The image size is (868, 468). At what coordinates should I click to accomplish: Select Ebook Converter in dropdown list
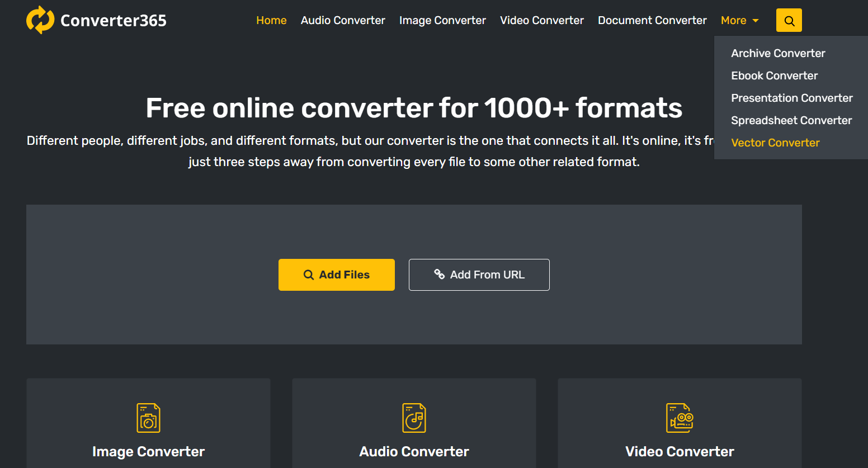[x=774, y=75]
